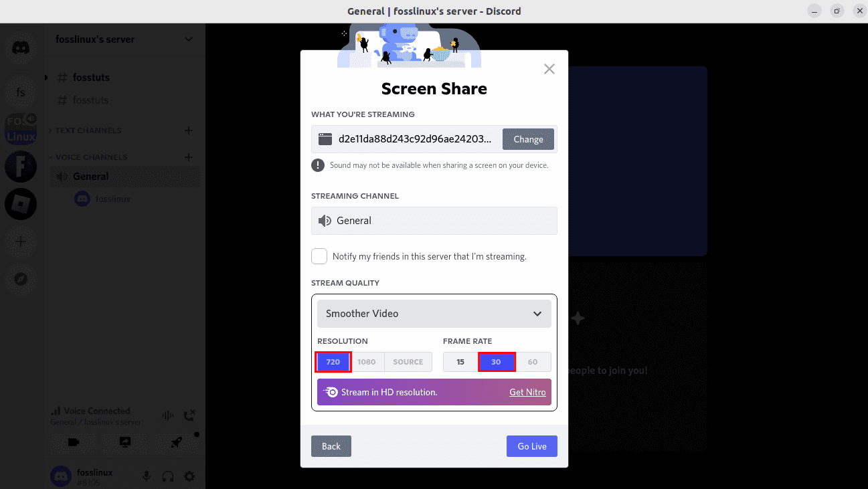This screenshot has width=868, height=489.
Task: Click the General / fosslinux's server text
Action: 96,422
